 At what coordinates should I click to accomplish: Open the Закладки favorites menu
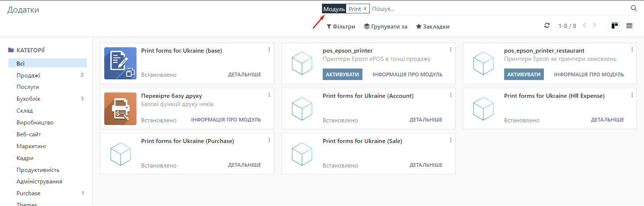[433, 27]
